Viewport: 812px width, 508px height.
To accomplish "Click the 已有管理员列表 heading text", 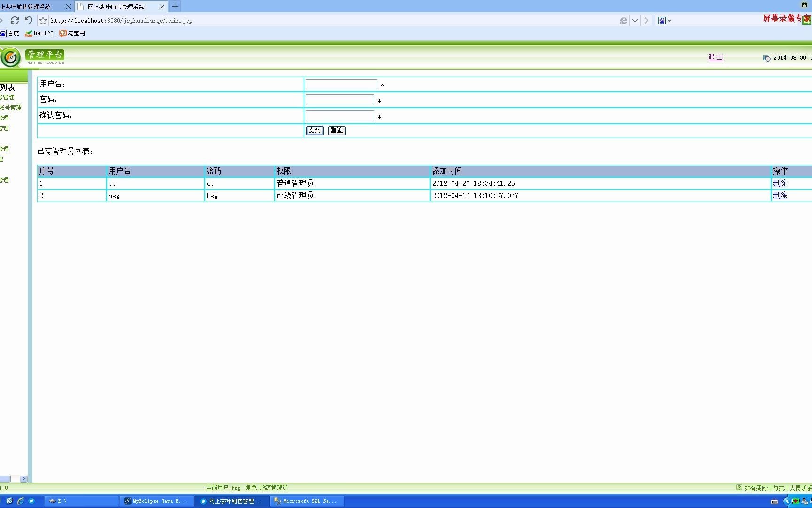I will (x=65, y=151).
